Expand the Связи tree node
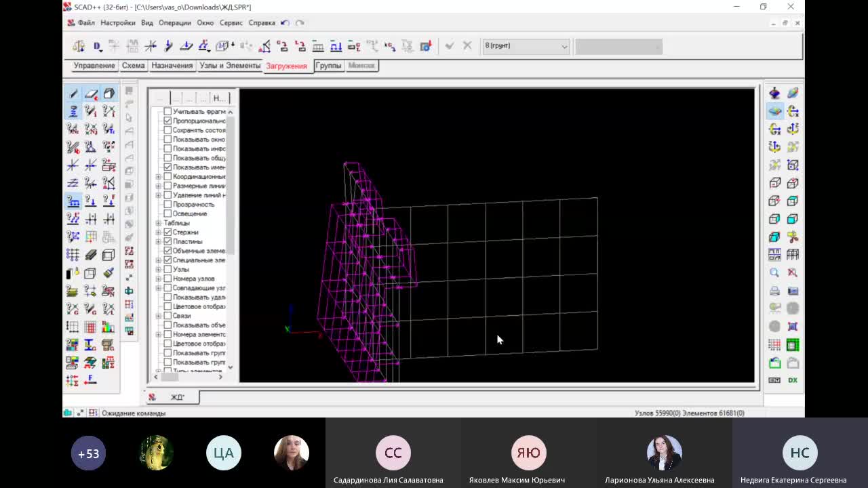The image size is (868, 488). click(159, 316)
